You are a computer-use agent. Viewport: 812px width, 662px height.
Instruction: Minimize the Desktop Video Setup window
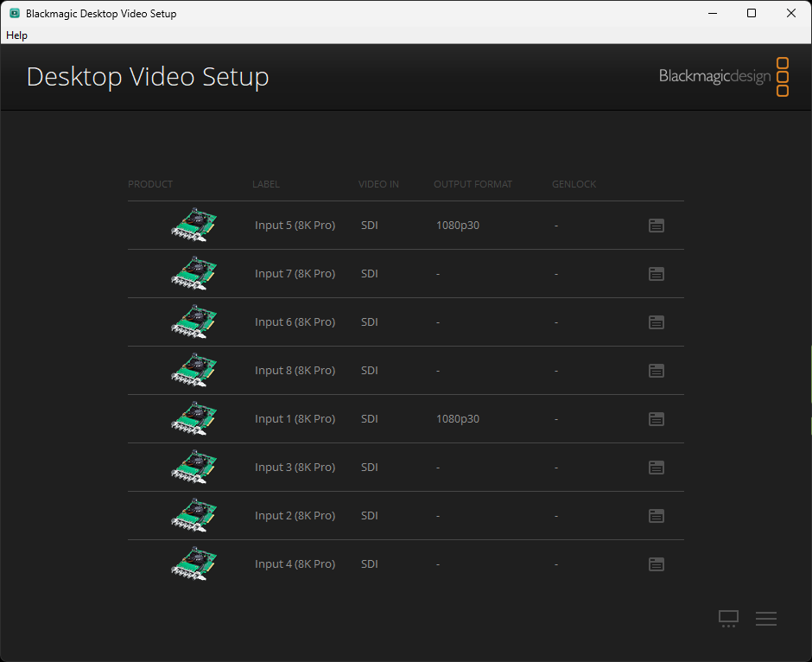pyautogui.click(x=713, y=14)
